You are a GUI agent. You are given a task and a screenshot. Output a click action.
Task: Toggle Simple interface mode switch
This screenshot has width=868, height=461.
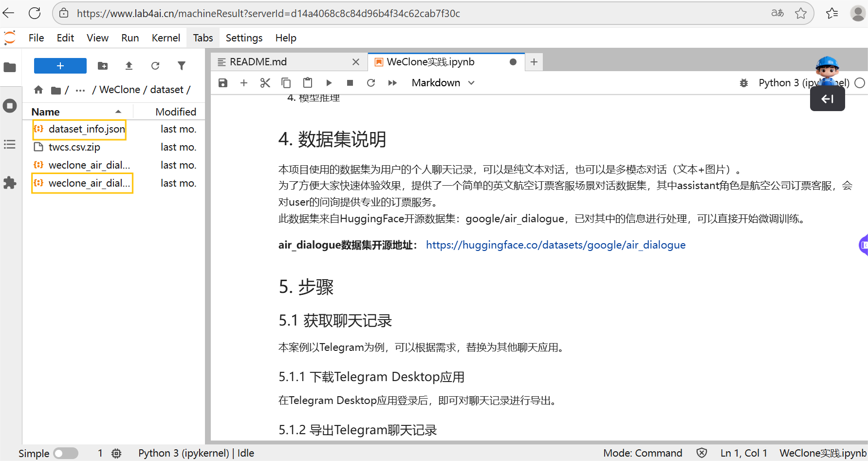(x=66, y=453)
